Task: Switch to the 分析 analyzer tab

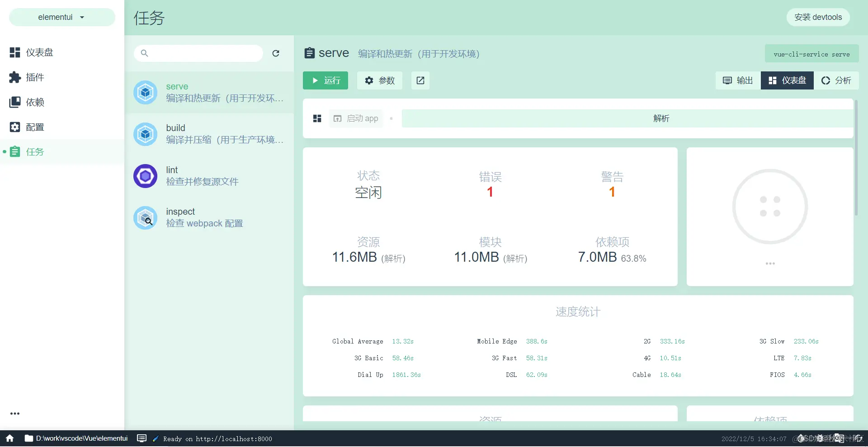Action: pyautogui.click(x=836, y=80)
